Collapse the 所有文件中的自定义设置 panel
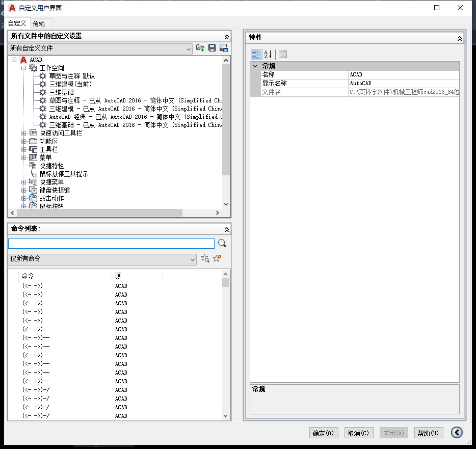 point(226,37)
